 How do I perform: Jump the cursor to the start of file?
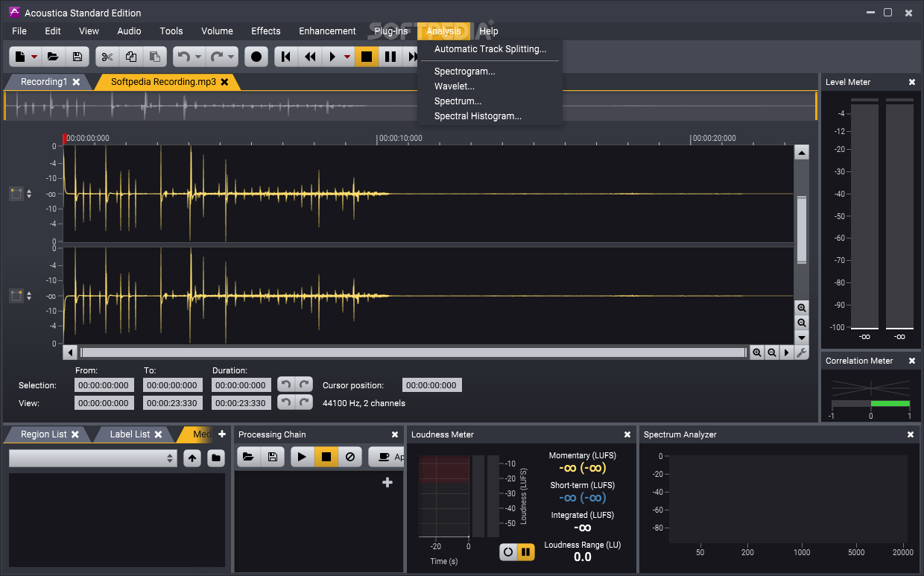click(286, 57)
